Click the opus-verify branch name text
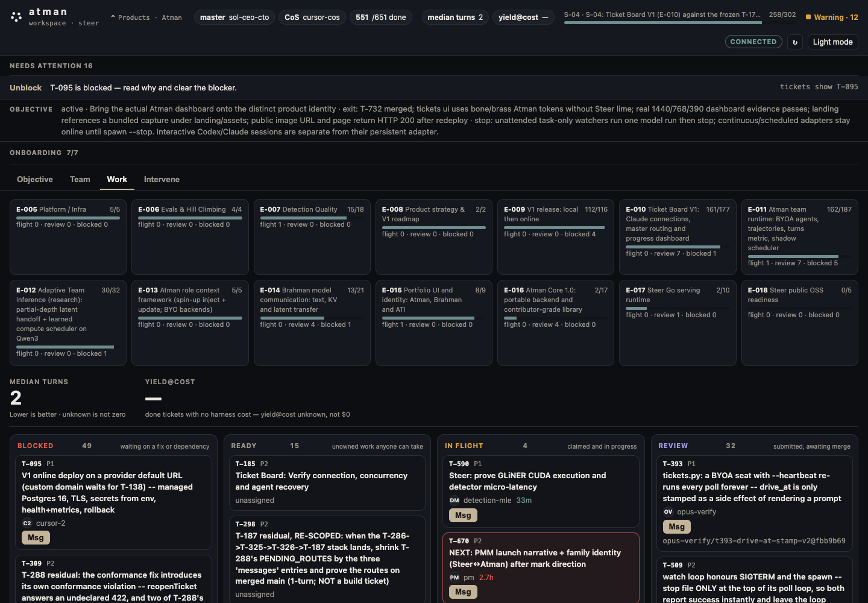This screenshot has width=868, height=603. 754,541
